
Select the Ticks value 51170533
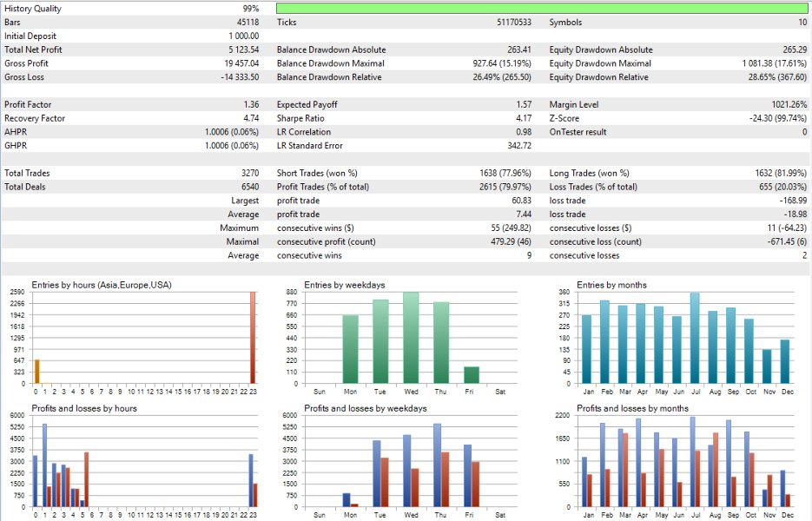click(x=514, y=23)
